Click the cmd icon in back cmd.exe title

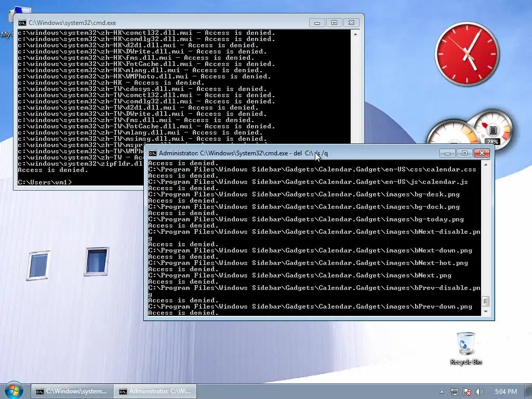[22, 23]
